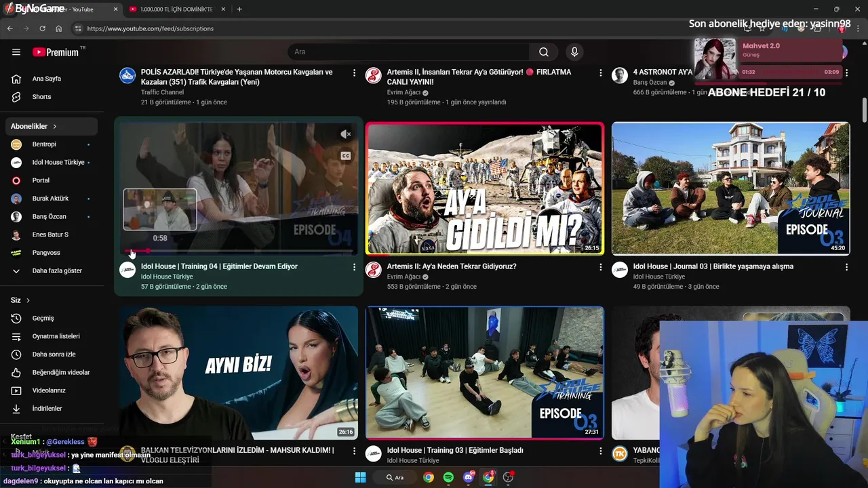Open options for Artemis II FIRLATMA CANLI YAYINI

click(x=600, y=73)
